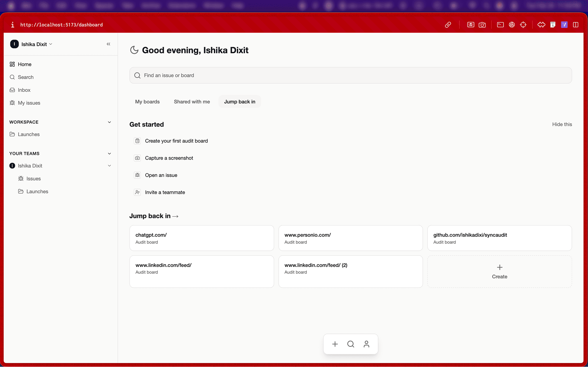Click the camera screenshot icon in toolbar
Screen dimensions: 588x368
482,25
